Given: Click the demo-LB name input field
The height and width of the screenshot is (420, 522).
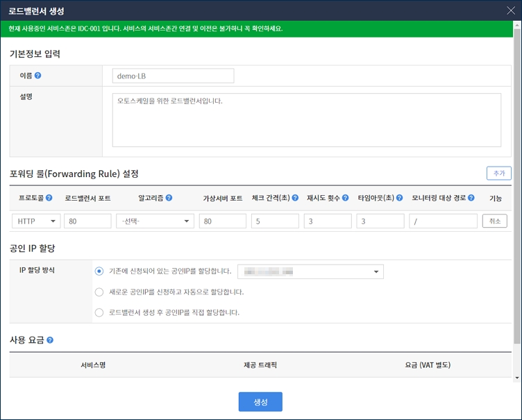Looking at the screenshot, I should tap(173, 76).
